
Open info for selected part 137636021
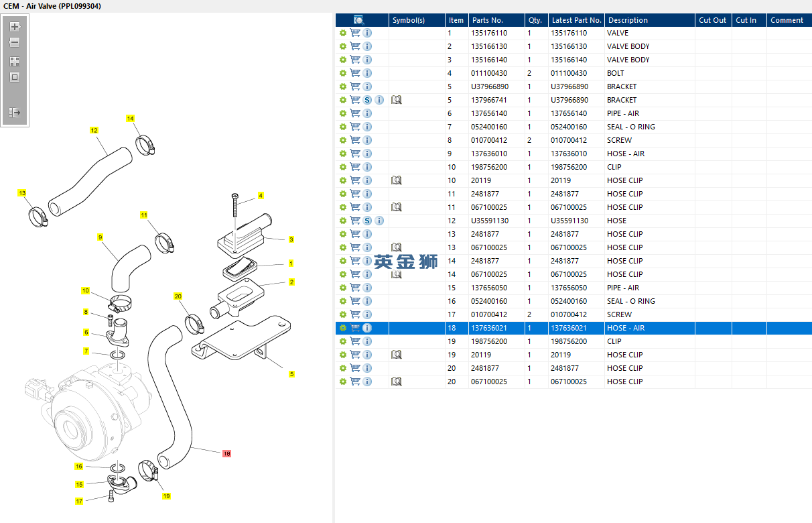[367, 328]
